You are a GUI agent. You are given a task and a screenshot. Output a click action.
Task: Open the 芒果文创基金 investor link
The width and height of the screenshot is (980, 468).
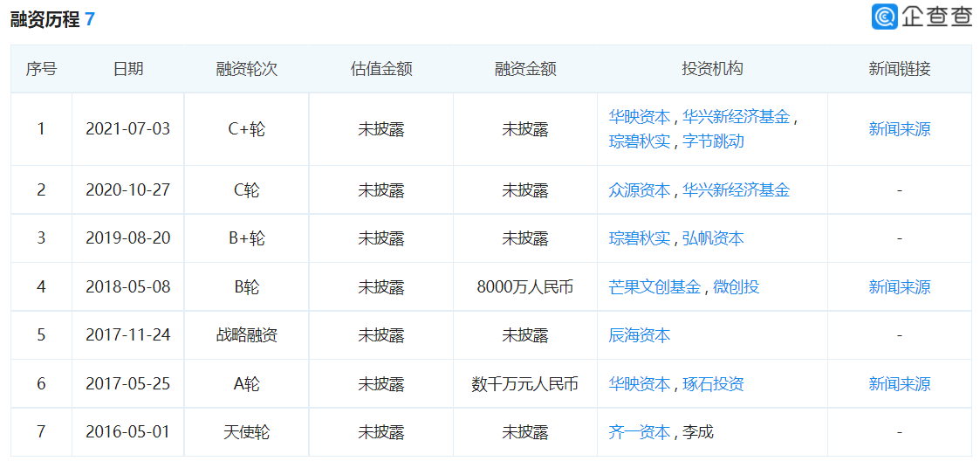655,286
